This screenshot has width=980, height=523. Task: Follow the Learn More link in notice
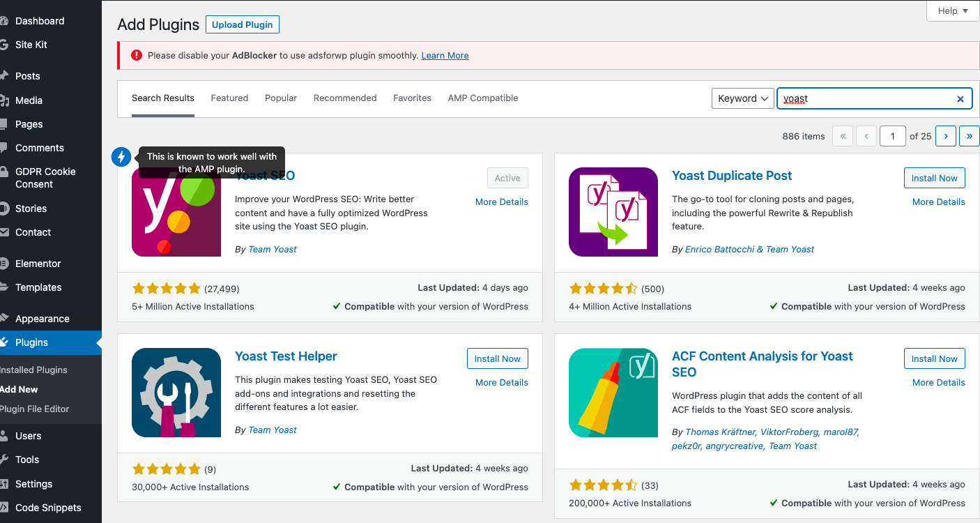[445, 56]
